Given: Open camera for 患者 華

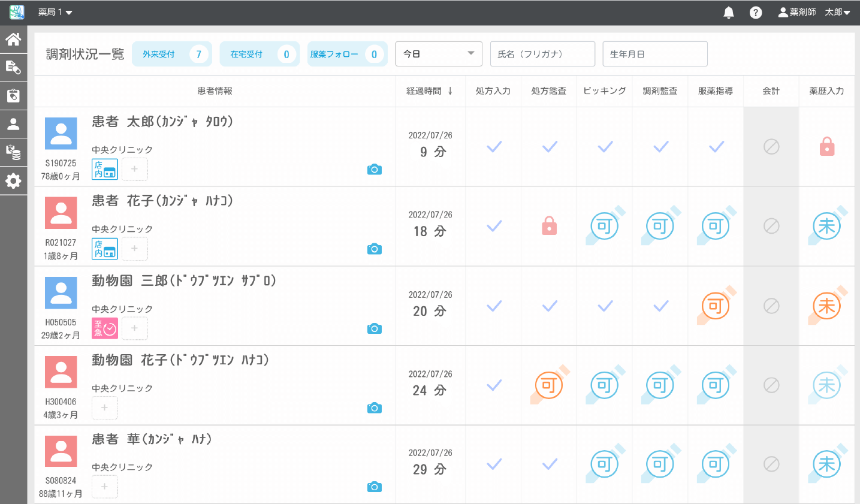Looking at the screenshot, I should coord(375,487).
